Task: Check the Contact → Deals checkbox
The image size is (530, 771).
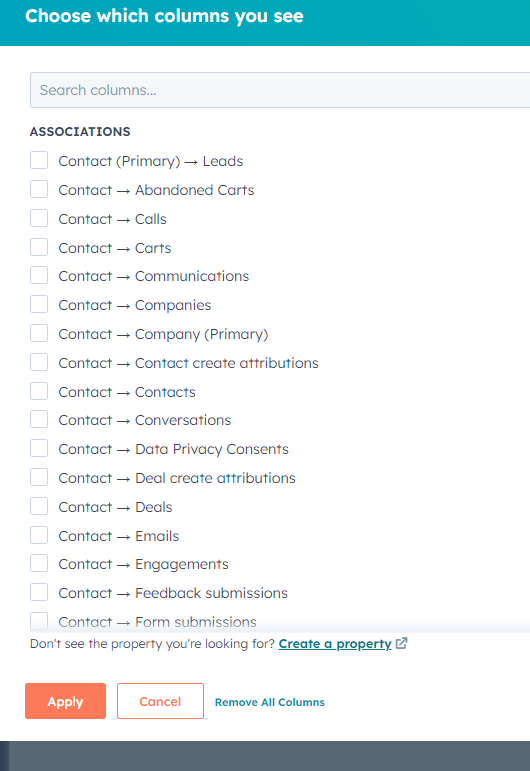Action: (39, 506)
